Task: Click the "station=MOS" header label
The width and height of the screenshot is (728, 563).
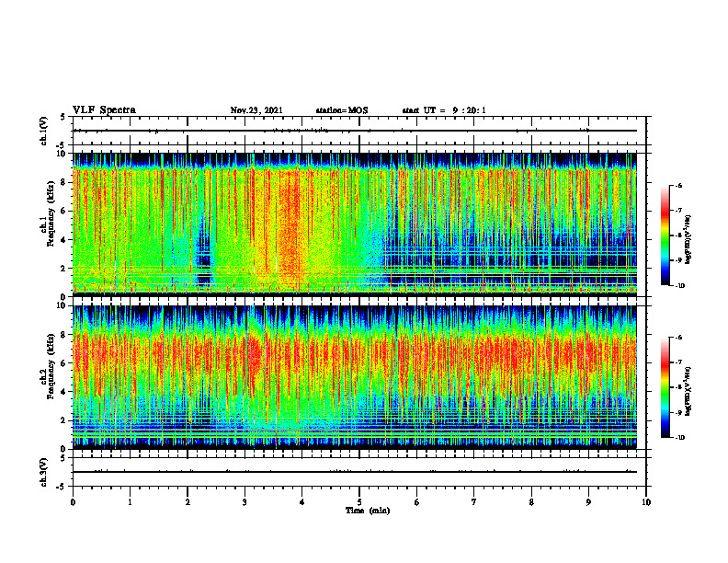Action: pos(342,110)
